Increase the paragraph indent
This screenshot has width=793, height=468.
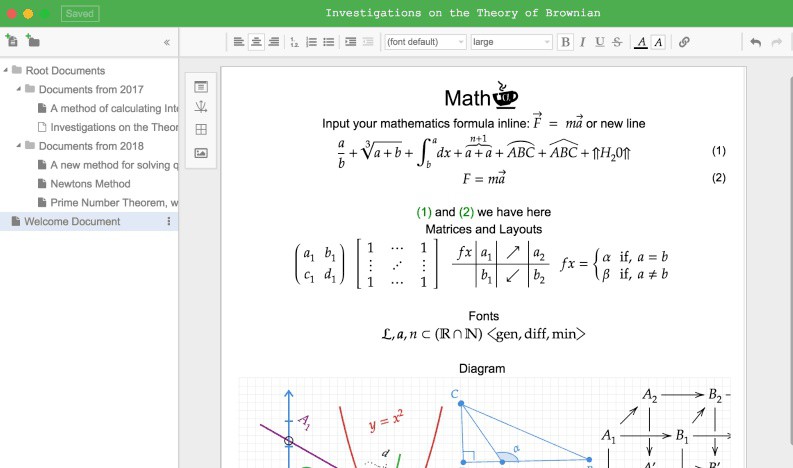(x=350, y=42)
